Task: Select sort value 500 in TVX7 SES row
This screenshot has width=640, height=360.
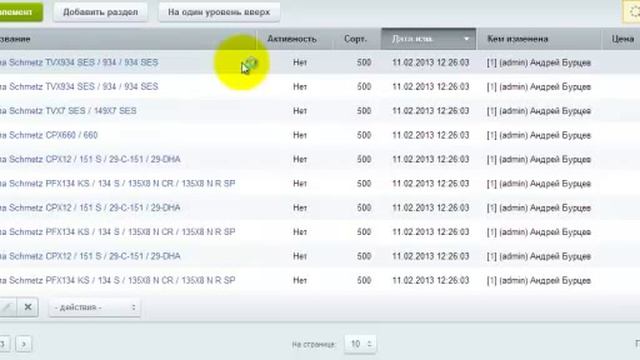Action: point(364,111)
